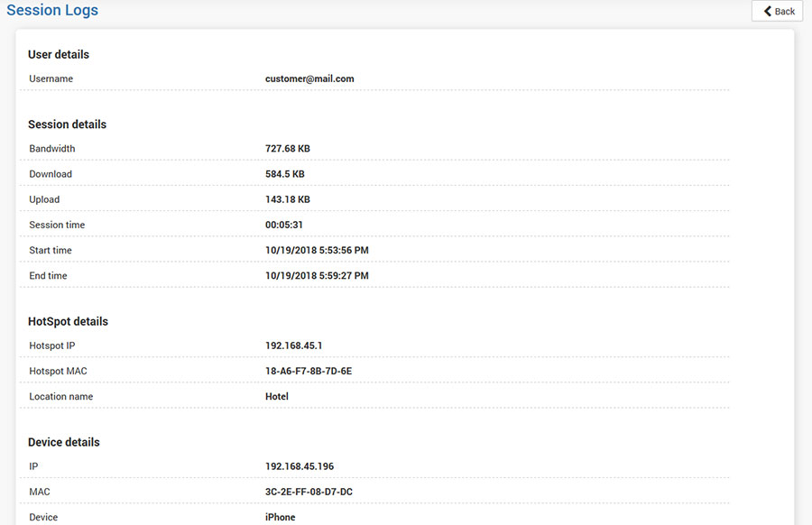Click the device MAC 3C-2E-FF-08-D7-DC
812x525 pixels.
pyautogui.click(x=309, y=492)
